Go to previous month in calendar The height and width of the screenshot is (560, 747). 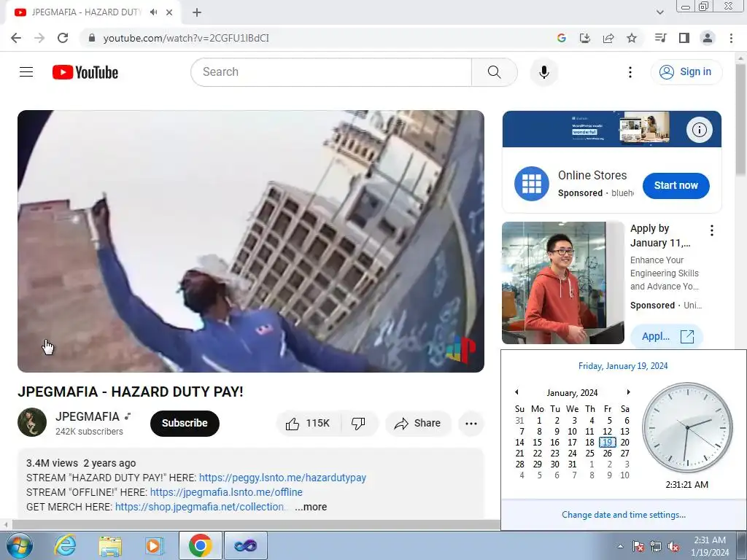[x=516, y=392]
